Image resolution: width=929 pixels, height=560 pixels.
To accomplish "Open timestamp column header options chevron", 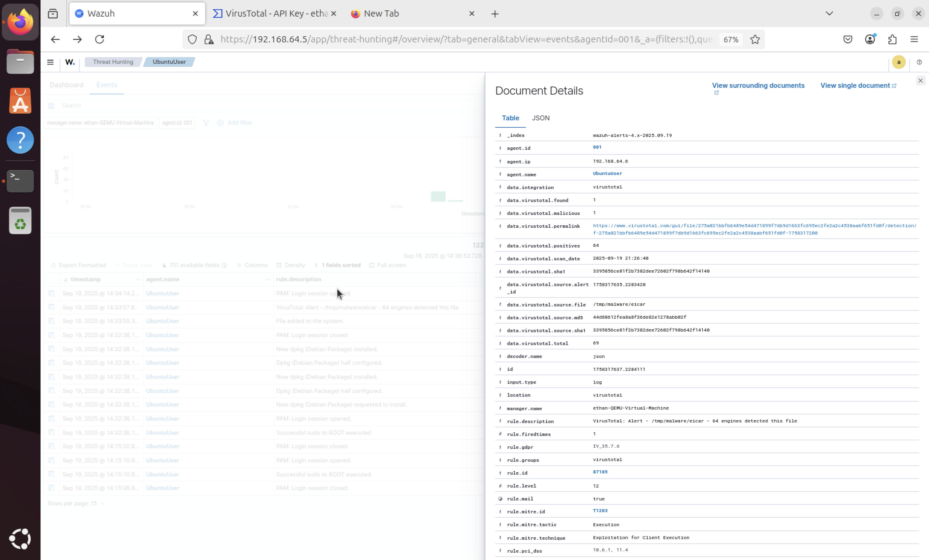I will pos(138,279).
